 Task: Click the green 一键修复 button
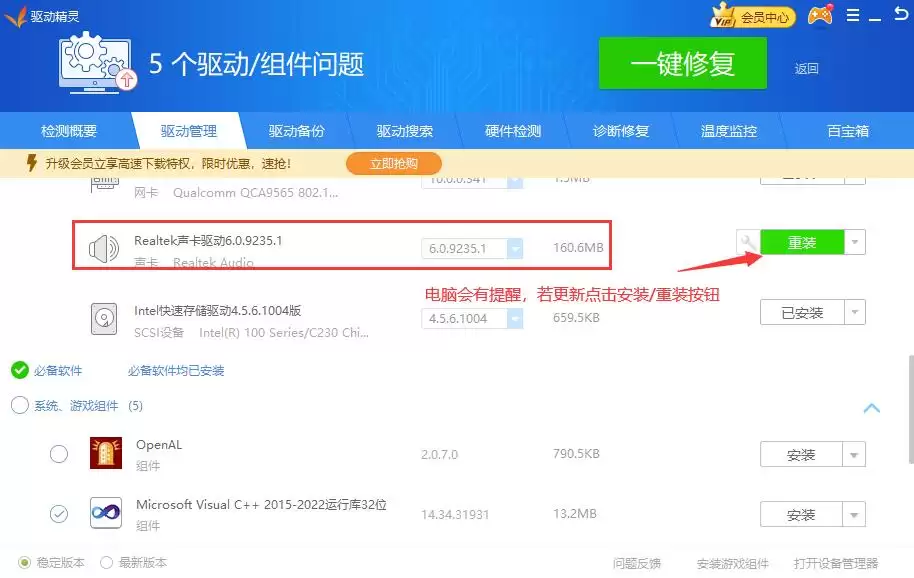click(x=683, y=63)
